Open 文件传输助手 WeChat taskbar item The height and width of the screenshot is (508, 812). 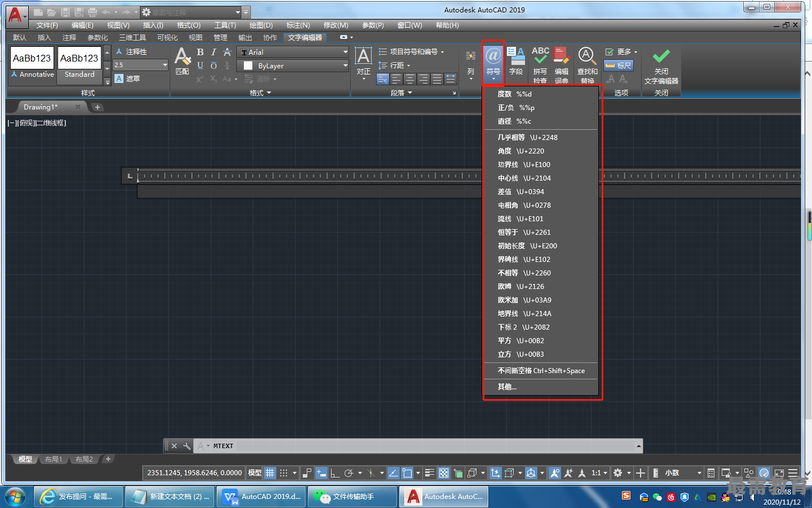click(352, 497)
